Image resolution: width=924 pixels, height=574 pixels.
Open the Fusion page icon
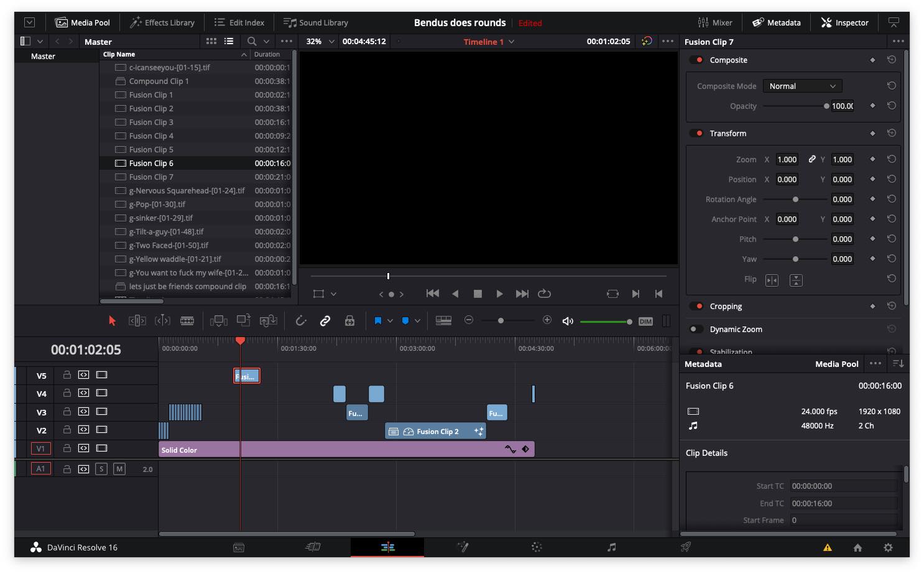point(462,547)
